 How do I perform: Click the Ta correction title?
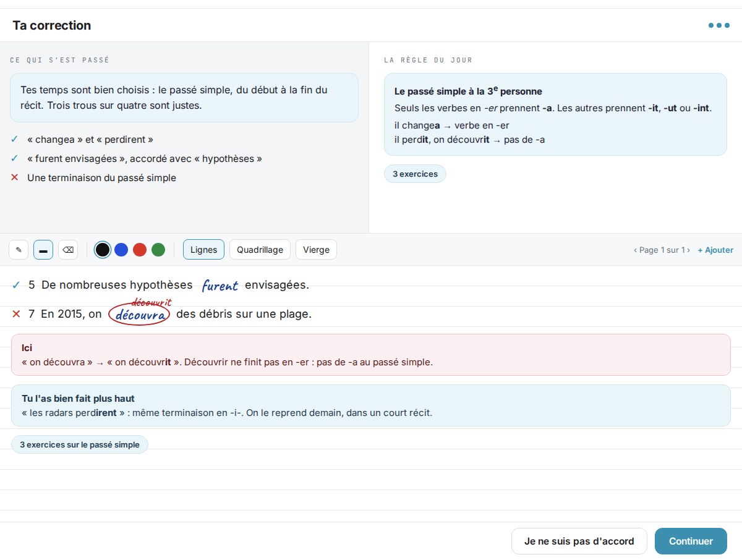52,25
